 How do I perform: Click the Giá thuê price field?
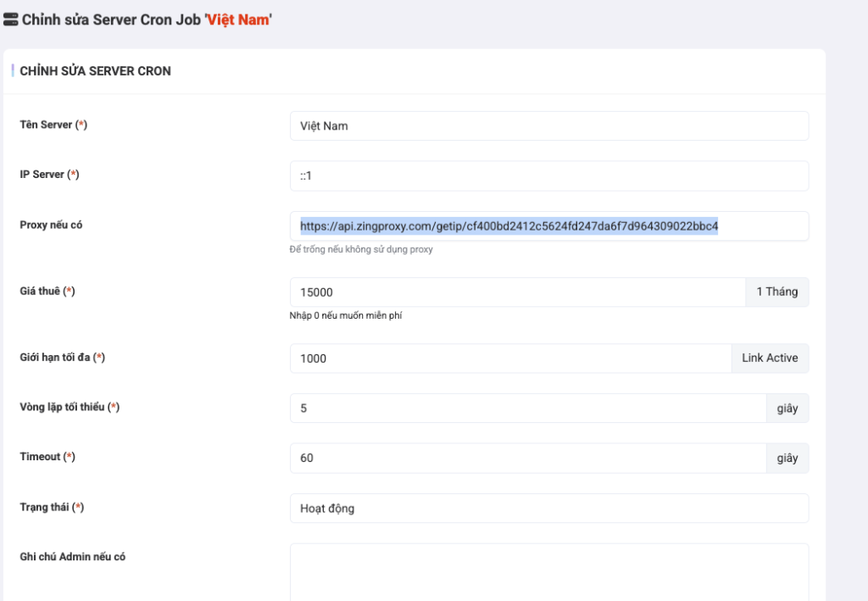coord(517,292)
